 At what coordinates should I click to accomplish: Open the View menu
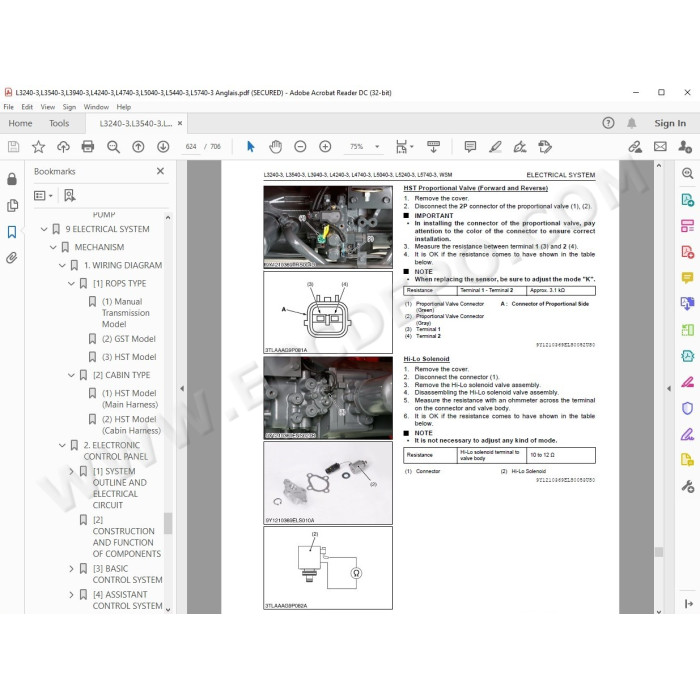click(48, 107)
